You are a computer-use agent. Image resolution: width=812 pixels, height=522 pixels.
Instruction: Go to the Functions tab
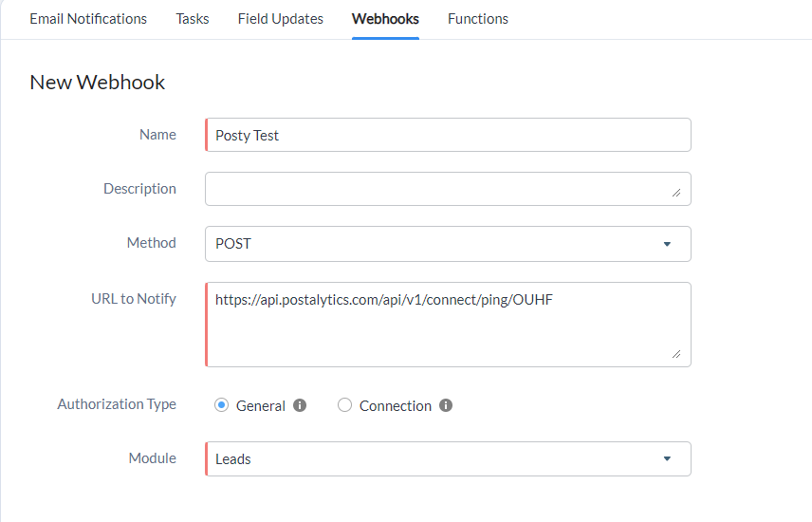[477, 19]
